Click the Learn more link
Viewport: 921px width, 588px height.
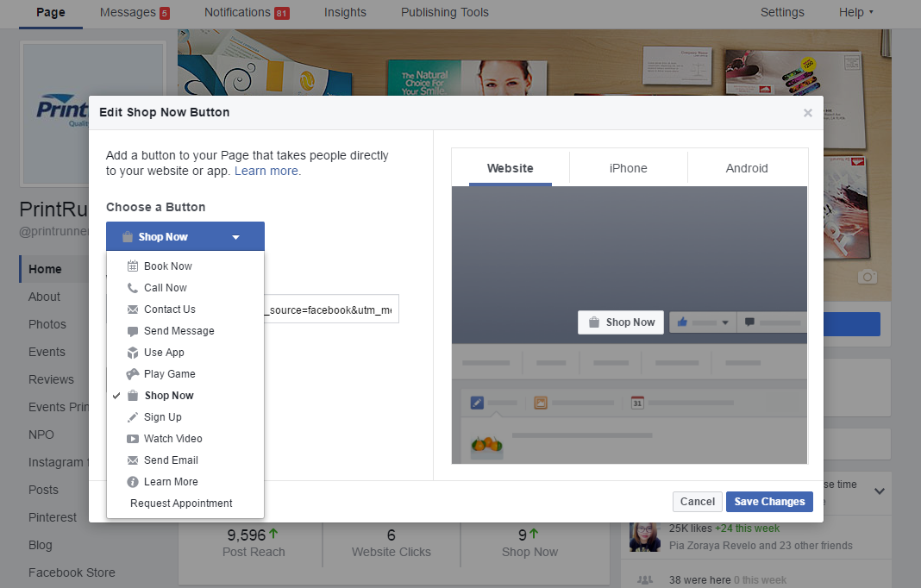pos(266,171)
